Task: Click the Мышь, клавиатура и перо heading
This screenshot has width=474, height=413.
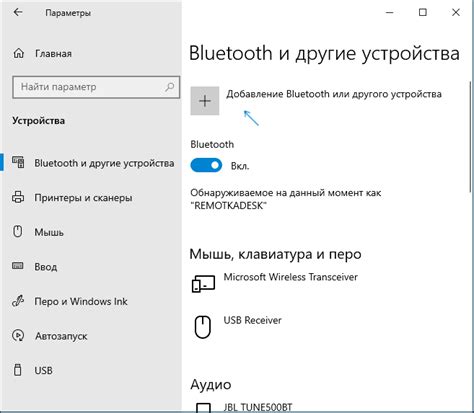Action: pos(275,254)
